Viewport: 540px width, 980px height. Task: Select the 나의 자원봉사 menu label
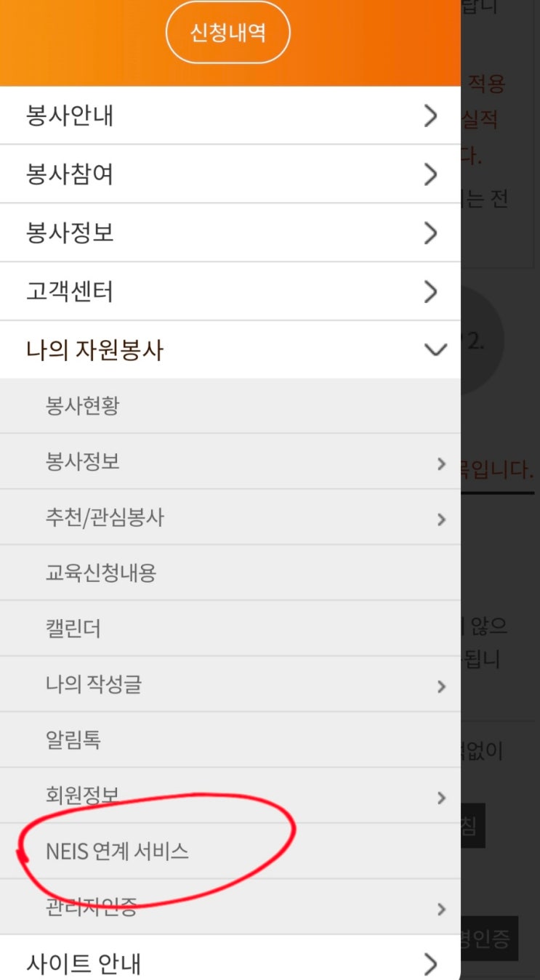[94, 350]
